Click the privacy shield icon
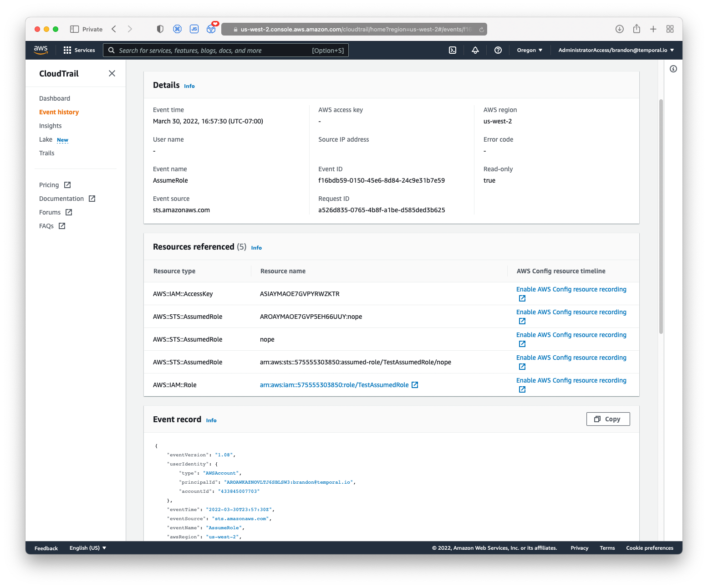Viewport: 708px width, 588px height. coord(160,29)
